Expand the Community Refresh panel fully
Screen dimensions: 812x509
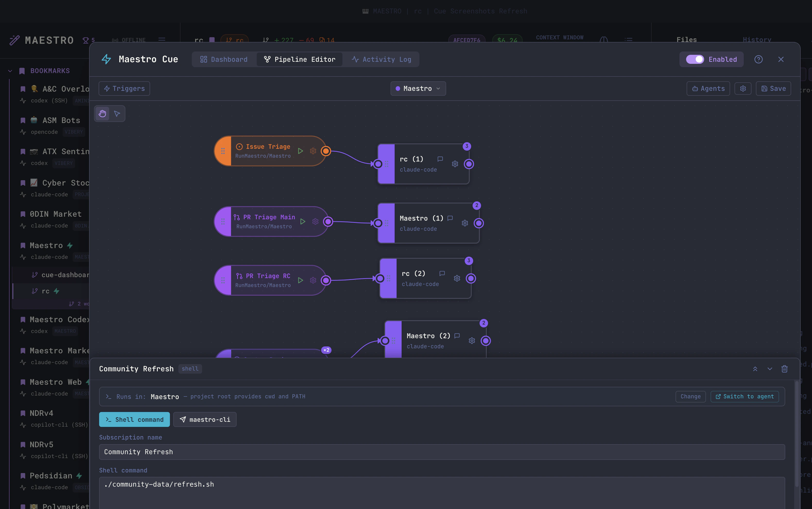[x=755, y=368]
